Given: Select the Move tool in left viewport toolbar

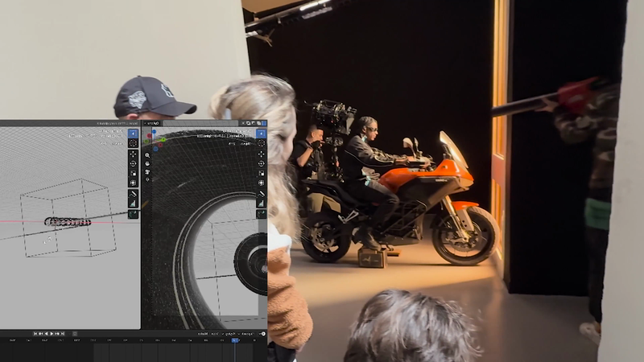Looking at the screenshot, I should pos(133,153).
